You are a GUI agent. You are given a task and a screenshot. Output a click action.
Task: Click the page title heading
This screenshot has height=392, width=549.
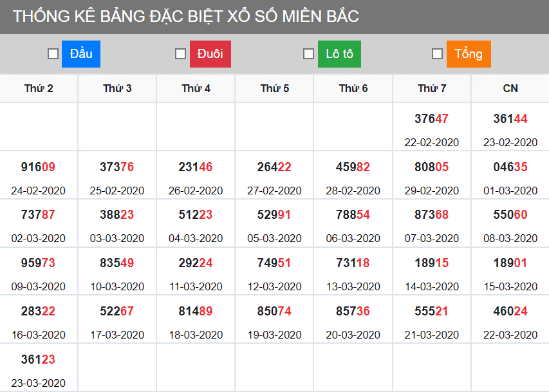pyautogui.click(x=186, y=17)
